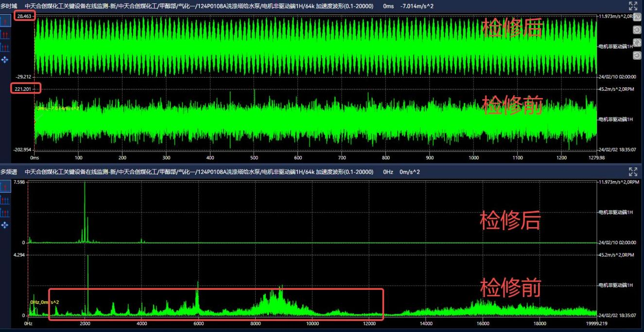This screenshot has width=644, height=332.
Task: Click the clock icon directly below waveform icon
Action: coord(637,30)
